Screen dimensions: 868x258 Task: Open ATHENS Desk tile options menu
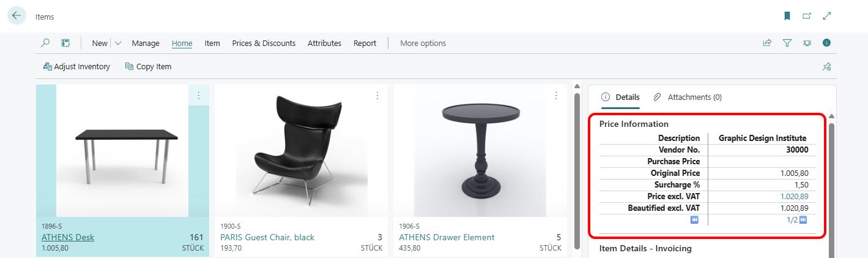click(x=198, y=96)
